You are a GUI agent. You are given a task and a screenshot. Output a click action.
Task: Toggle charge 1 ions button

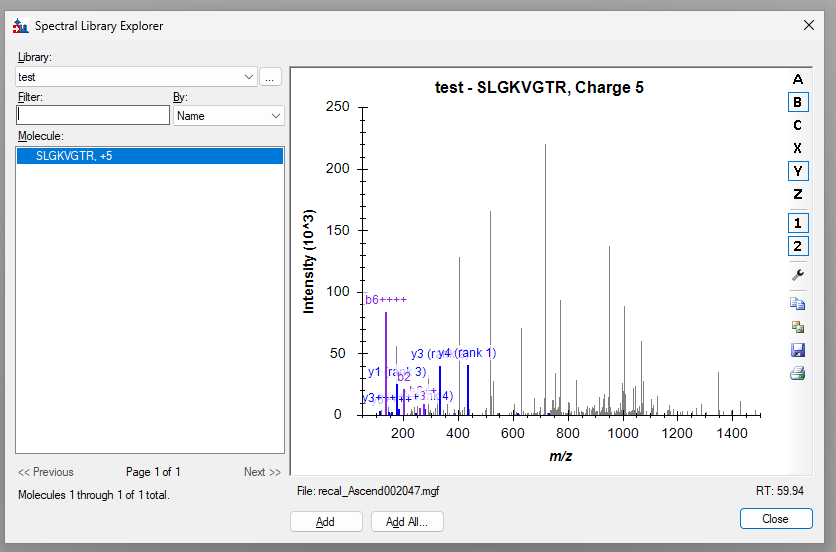point(797,223)
